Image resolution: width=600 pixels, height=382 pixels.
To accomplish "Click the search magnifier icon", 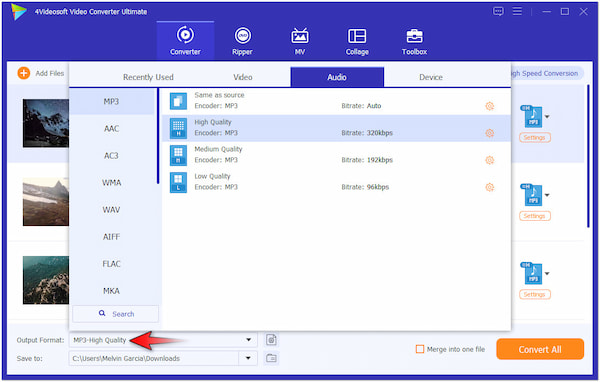I will point(102,313).
